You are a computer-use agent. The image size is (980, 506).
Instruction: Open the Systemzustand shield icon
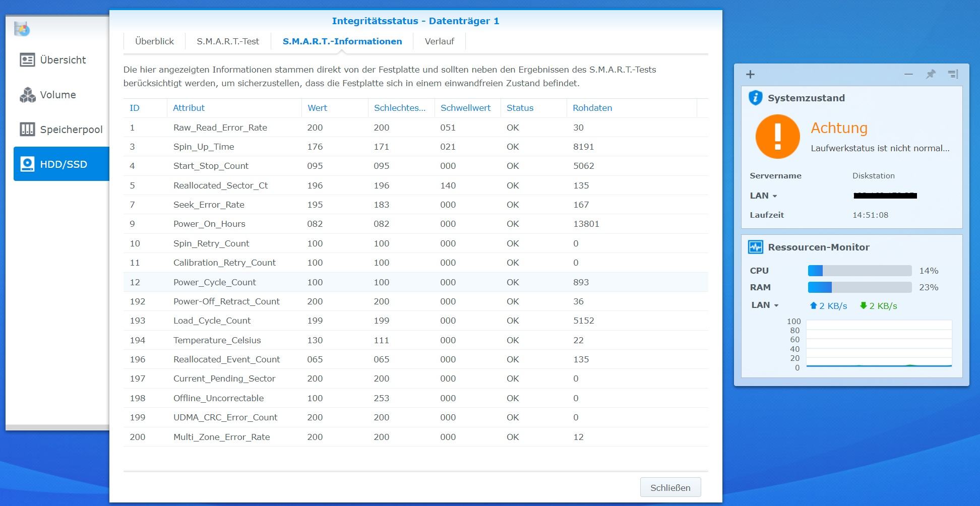(x=755, y=98)
